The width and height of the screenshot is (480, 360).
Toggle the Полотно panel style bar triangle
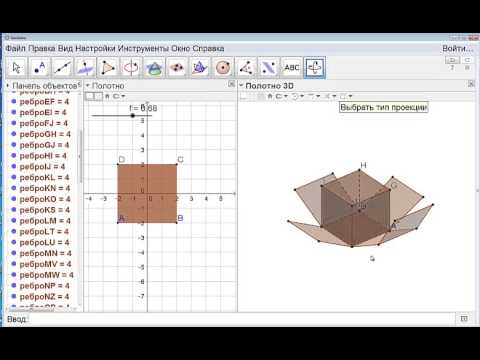tap(88, 86)
